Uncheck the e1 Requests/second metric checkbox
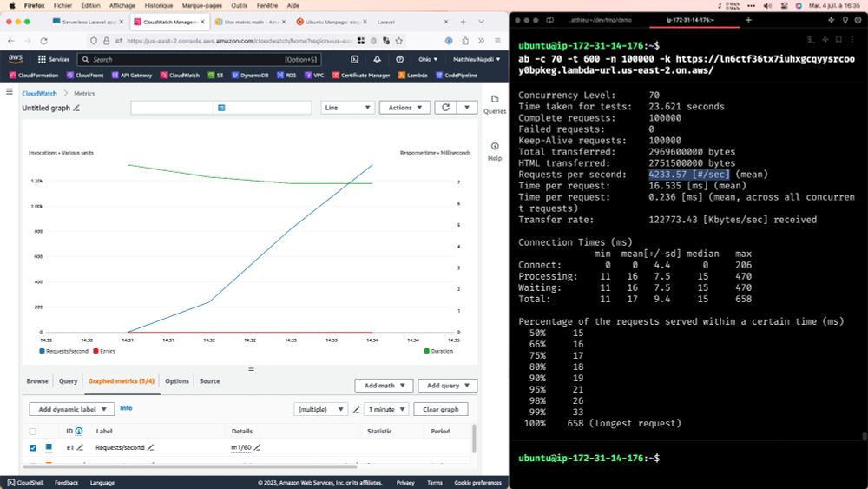868x489 pixels. [33, 447]
